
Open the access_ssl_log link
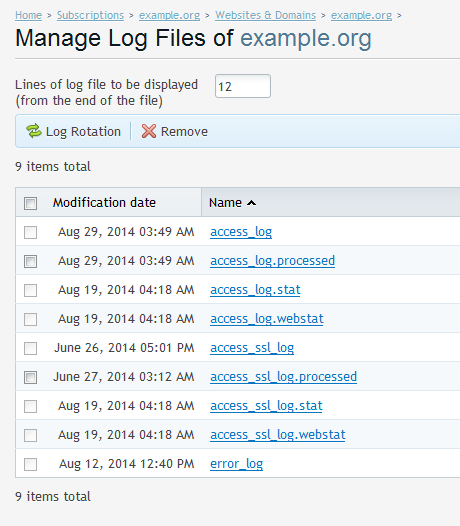coord(252,348)
